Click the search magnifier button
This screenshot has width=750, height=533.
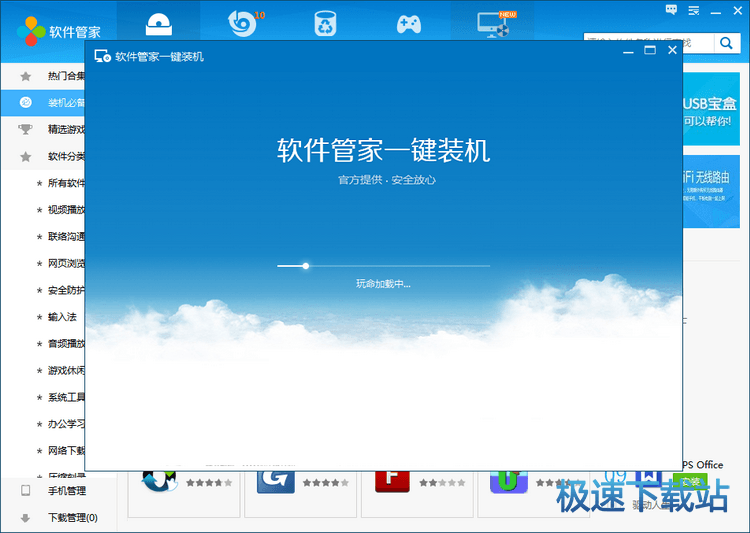[726, 43]
